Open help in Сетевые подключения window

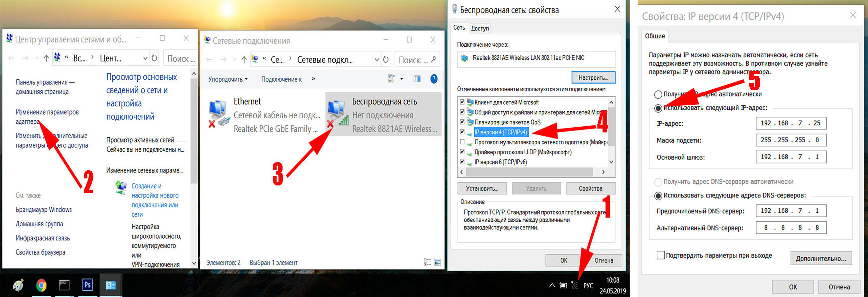pyautogui.click(x=434, y=79)
